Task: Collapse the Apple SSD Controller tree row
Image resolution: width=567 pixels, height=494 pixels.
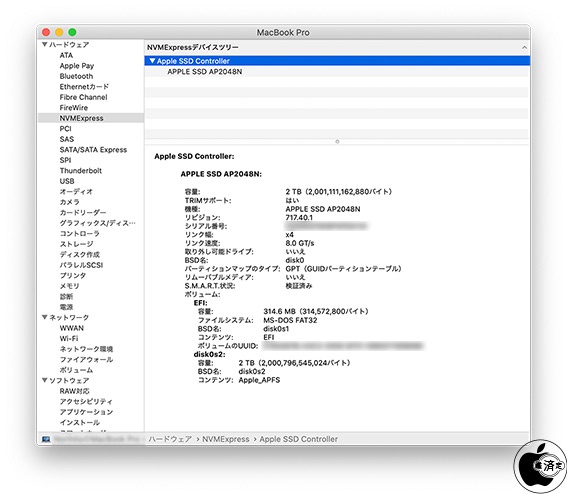Action: click(x=152, y=61)
